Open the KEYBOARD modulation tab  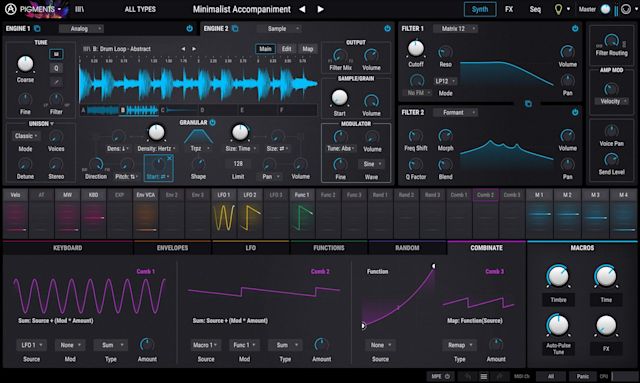click(x=67, y=248)
